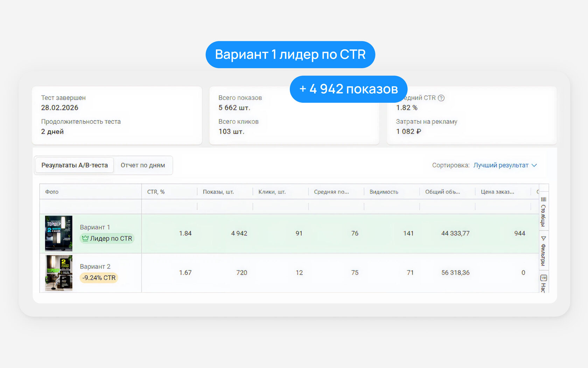The image size is (588, 368).
Task: Click the Видимость column header
Action: 384,192
